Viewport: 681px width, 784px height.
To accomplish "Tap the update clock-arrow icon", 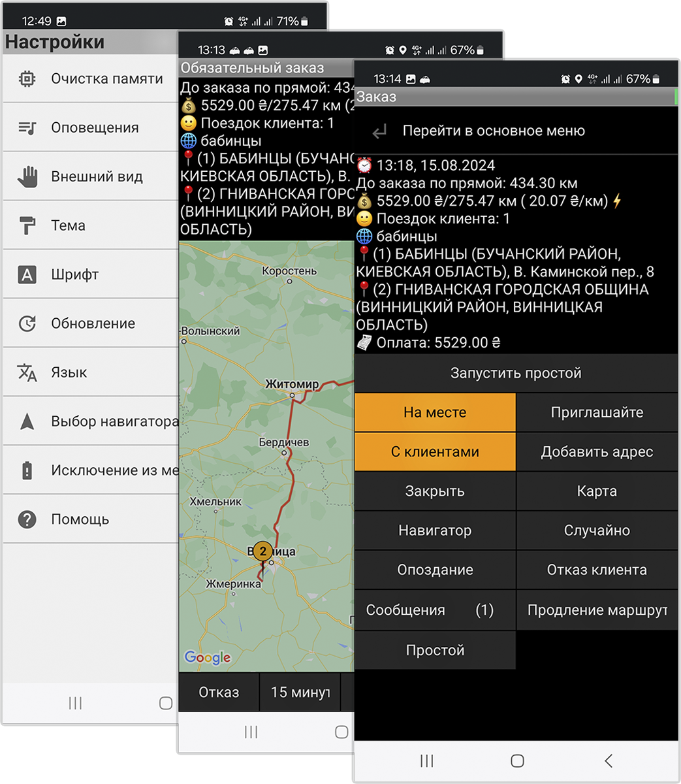I will click(27, 324).
